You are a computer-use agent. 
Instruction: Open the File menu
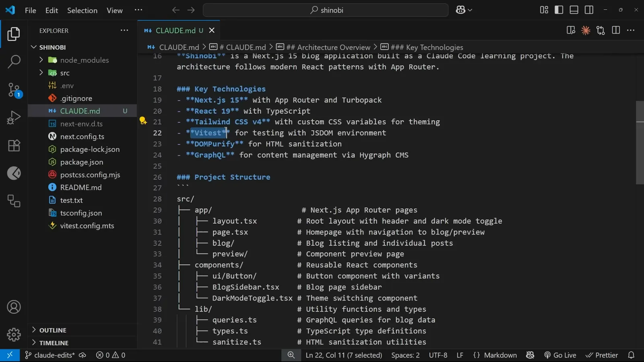tap(31, 10)
